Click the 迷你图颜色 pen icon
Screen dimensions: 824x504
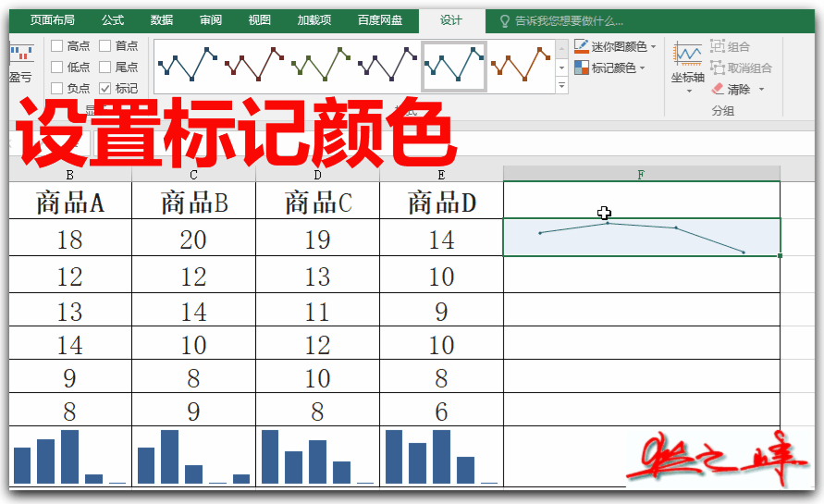(581, 46)
